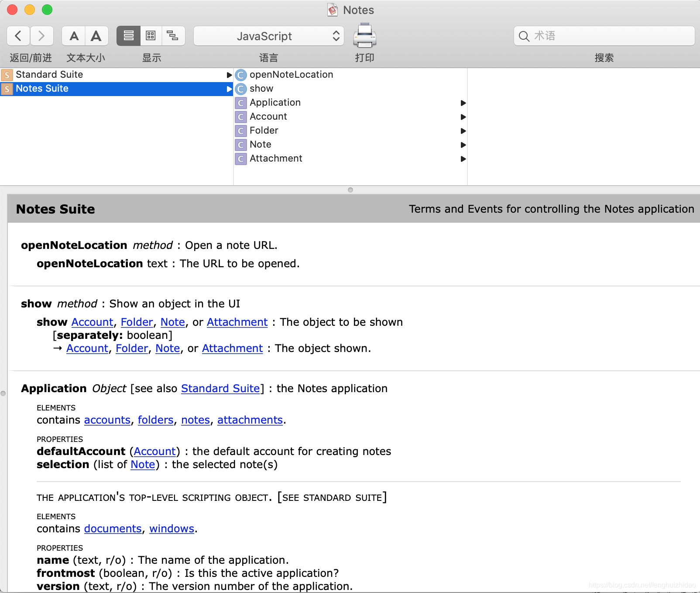The image size is (700, 593).
Task: Click the frontmost property name
Action: (x=66, y=573)
